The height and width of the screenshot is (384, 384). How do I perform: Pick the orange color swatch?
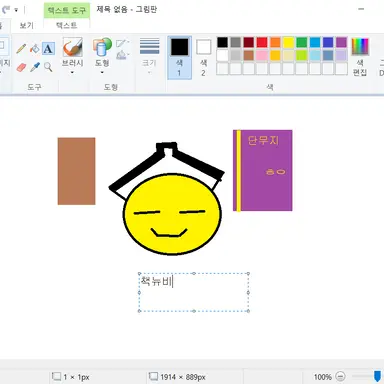[275, 42]
